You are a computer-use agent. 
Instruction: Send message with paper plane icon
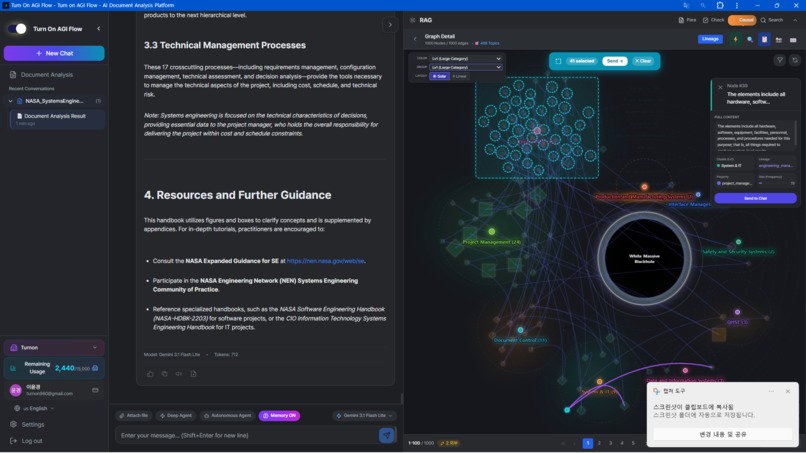387,436
